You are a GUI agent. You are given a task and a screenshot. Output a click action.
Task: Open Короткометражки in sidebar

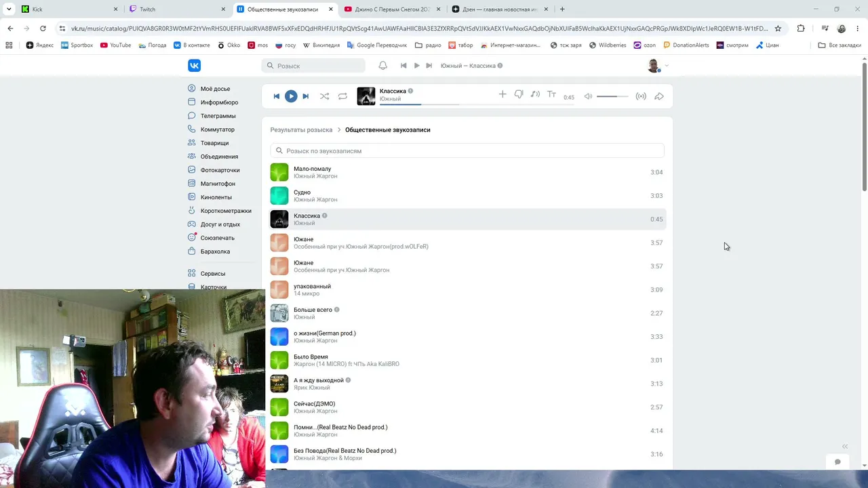point(226,211)
